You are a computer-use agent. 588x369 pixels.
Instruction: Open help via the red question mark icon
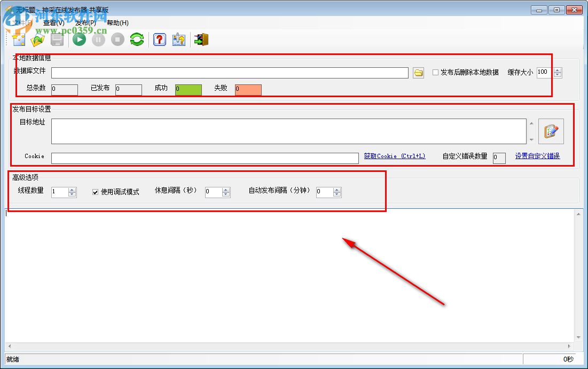pyautogui.click(x=160, y=40)
